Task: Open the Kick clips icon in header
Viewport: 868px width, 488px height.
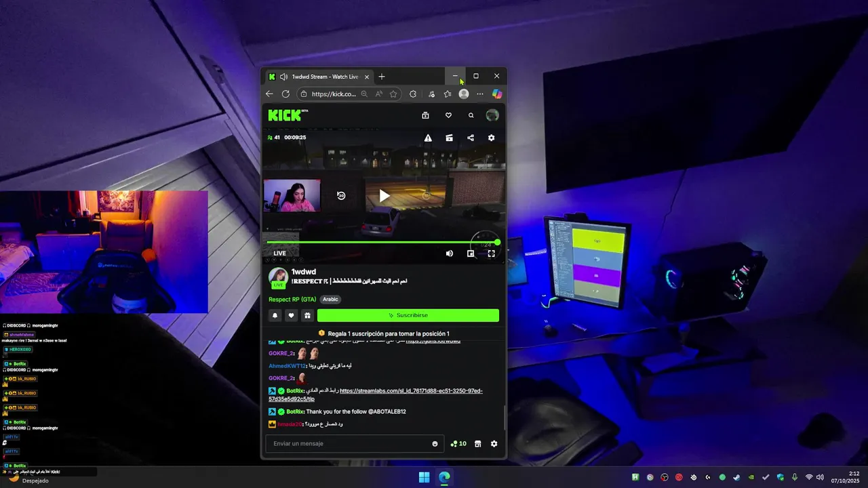Action: click(x=425, y=115)
